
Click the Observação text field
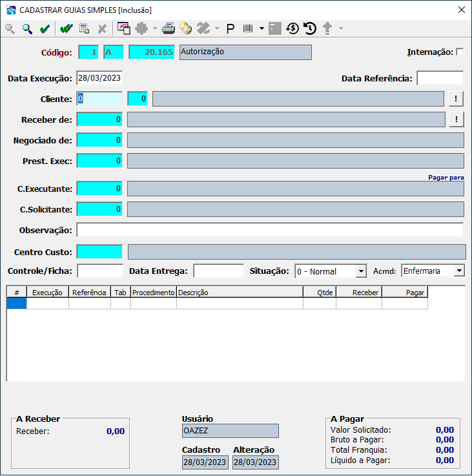[270, 230]
